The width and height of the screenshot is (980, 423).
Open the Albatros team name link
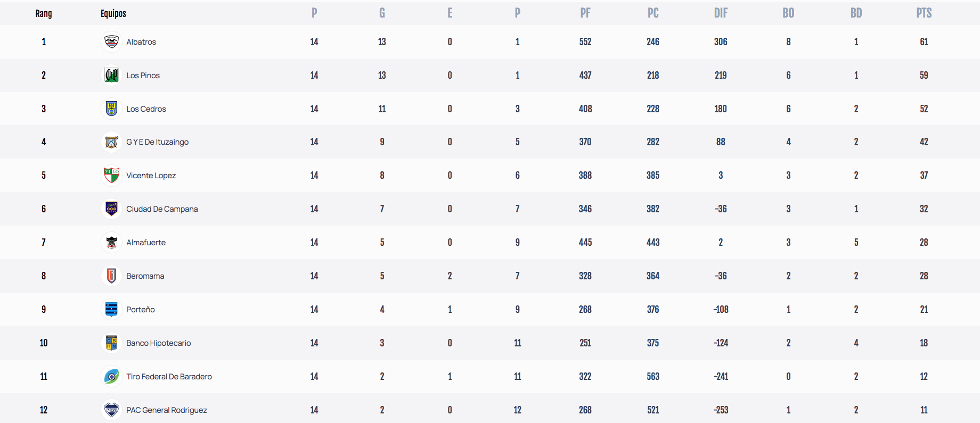tap(141, 42)
